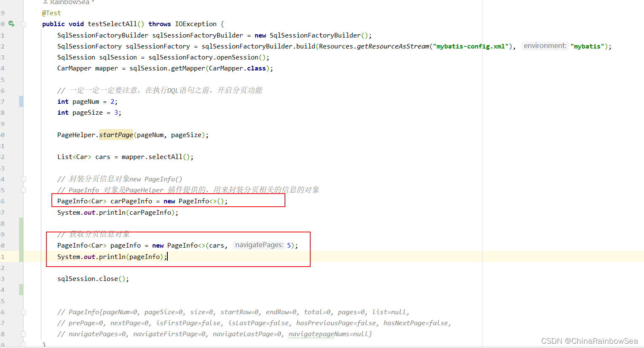The width and height of the screenshot is (644, 348).
Task: Collapse fold arrow near closing brace line 49
Action: (24, 345)
